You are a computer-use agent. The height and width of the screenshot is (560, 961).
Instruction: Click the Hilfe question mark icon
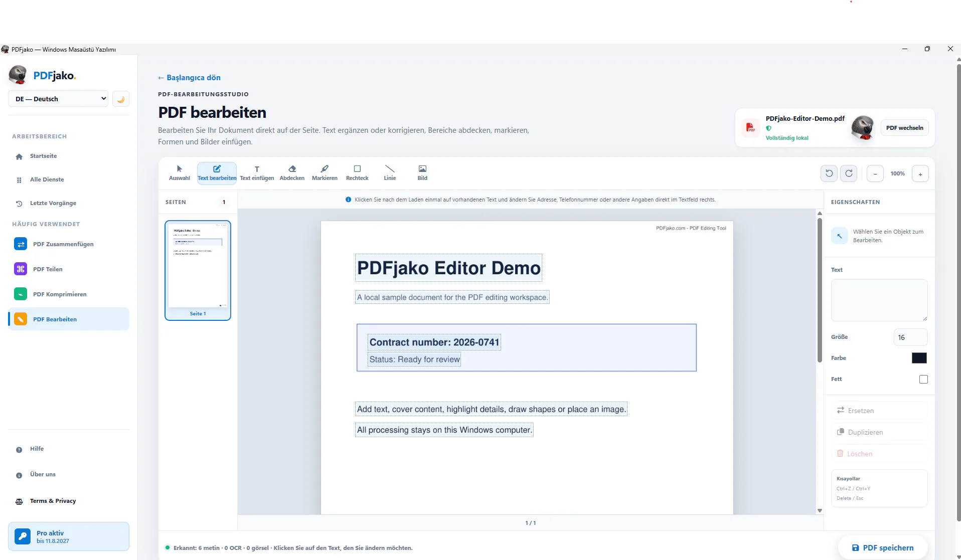click(19, 450)
